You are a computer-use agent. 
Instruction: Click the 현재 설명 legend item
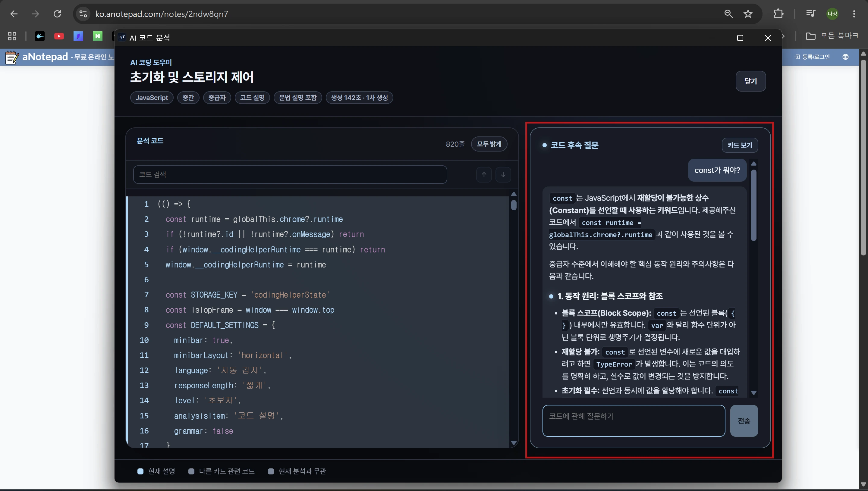click(156, 471)
